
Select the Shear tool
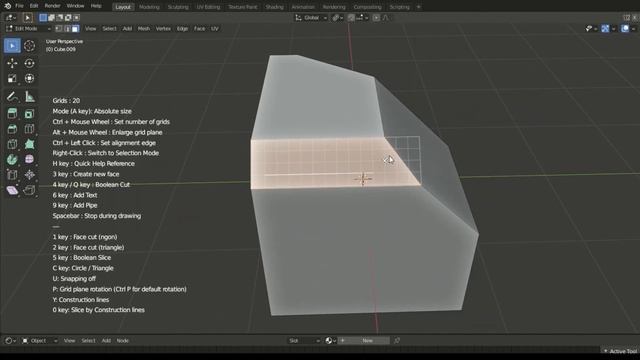(x=12, y=190)
